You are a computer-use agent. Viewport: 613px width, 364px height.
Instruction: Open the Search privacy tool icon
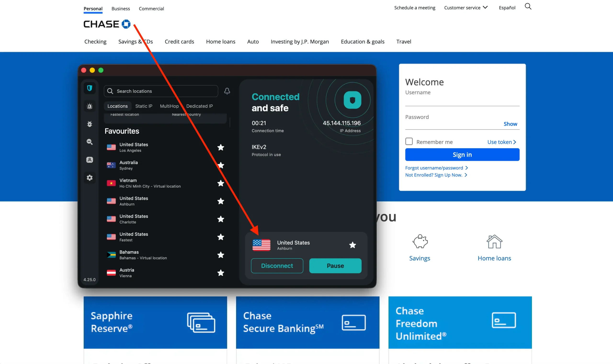coord(90,142)
